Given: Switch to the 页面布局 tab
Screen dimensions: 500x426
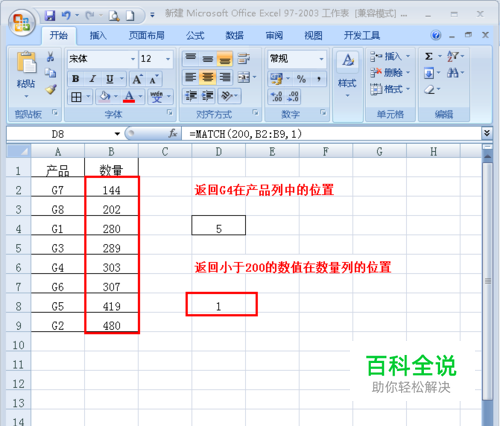Looking at the screenshot, I should [x=147, y=35].
